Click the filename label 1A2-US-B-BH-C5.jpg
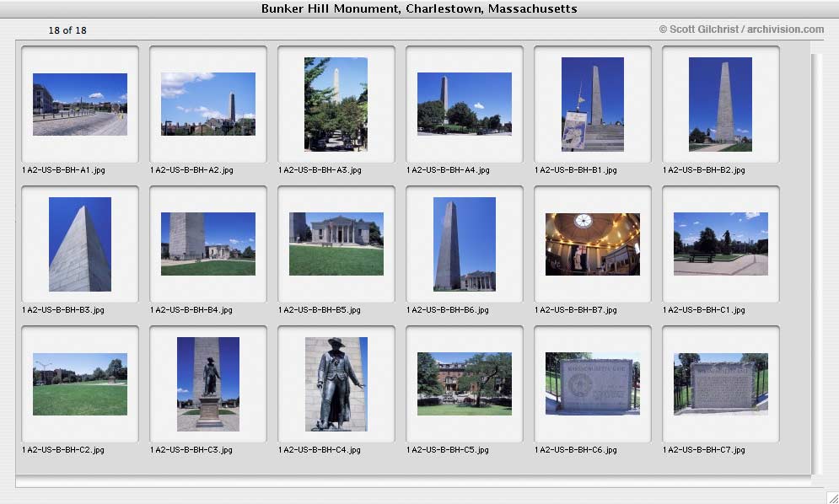The height and width of the screenshot is (504, 839). coord(448,450)
